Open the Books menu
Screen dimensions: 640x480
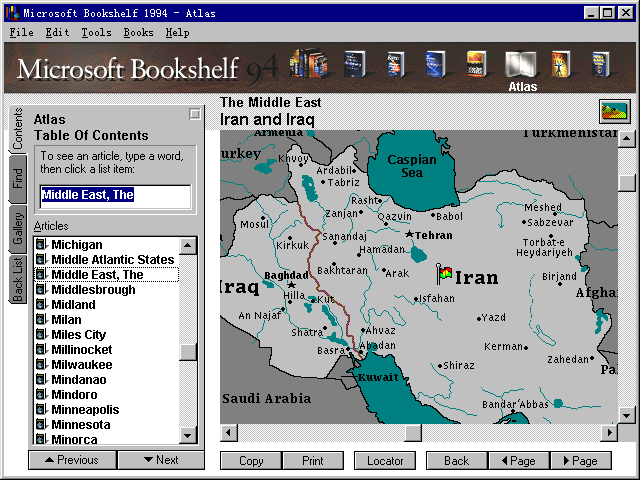(138, 33)
